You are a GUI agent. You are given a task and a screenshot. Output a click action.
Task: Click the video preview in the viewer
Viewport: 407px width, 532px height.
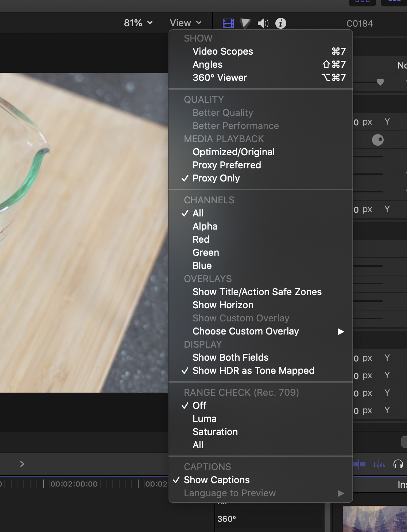point(84,232)
